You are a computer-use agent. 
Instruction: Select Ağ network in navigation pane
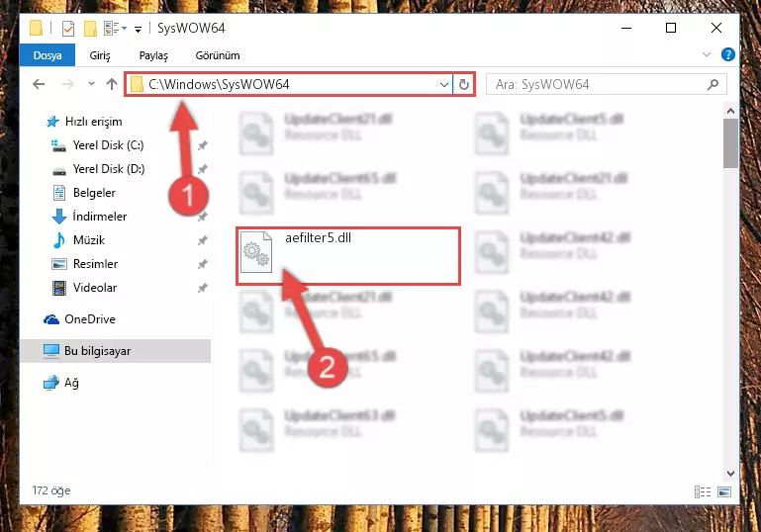click(71, 383)
